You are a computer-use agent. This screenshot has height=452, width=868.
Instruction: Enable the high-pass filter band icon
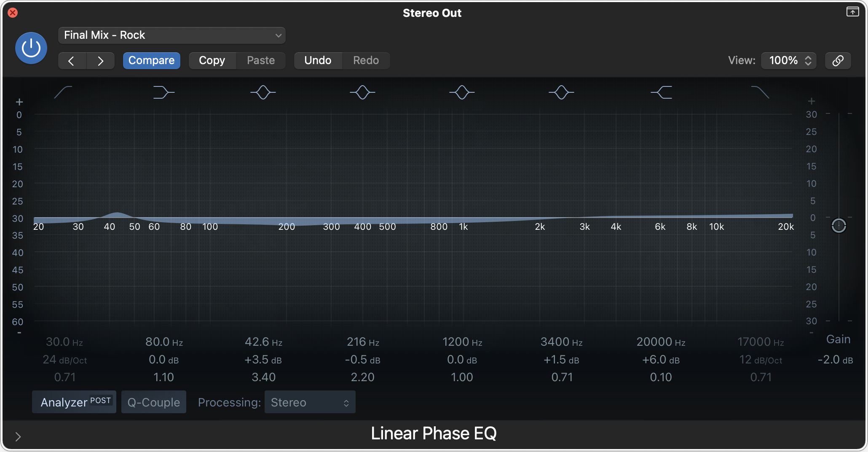pyautogui.click(x=63, y=92)
